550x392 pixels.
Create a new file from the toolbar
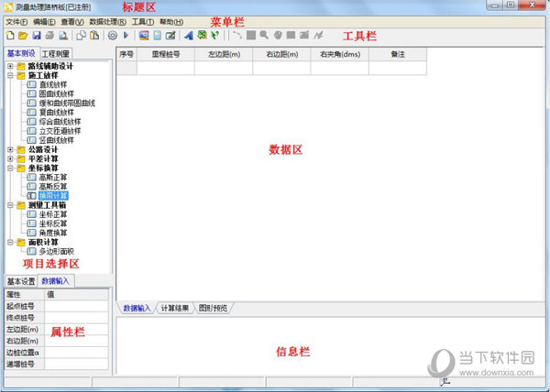click(x=10, y=36)
